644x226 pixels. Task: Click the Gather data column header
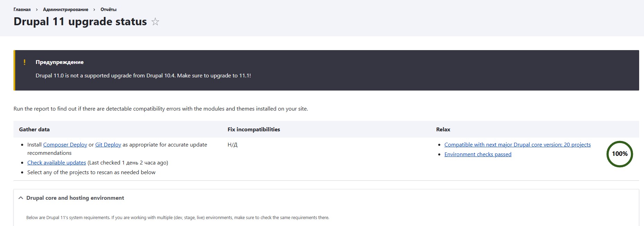(x=34, y=130)
